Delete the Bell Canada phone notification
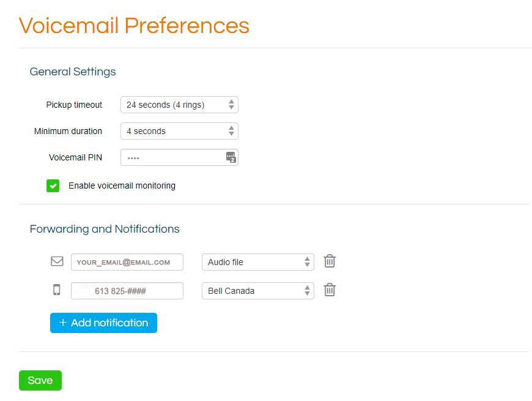The image size is (532, 401). click(x=330, y=290)
